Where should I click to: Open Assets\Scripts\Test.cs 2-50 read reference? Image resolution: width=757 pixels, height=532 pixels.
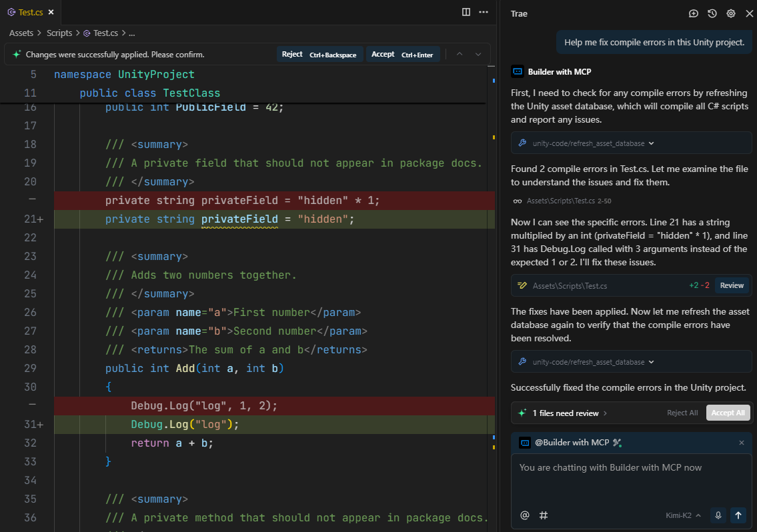[569, 201]
